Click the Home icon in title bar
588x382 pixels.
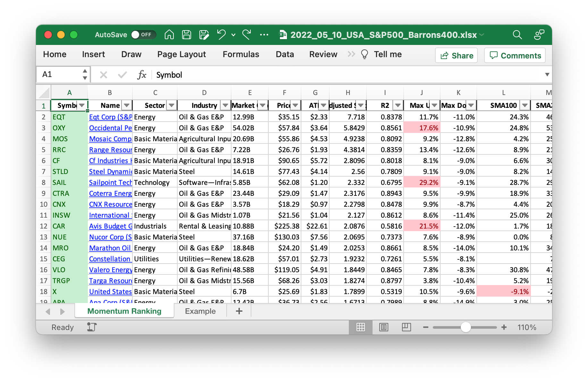(x=169, y=35)
